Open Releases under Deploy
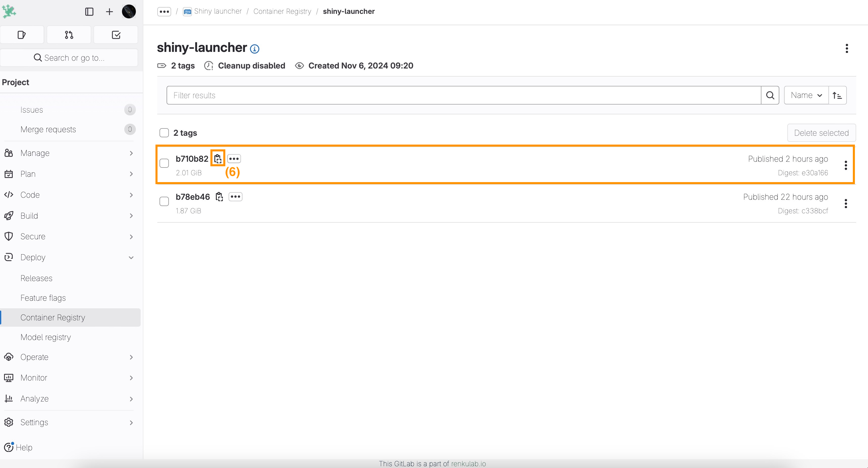This screenshot has width=868, height=468. tap(70, 278)
